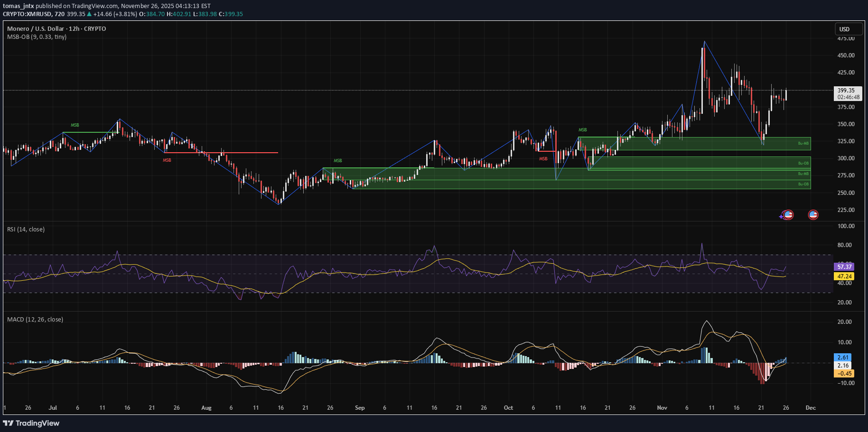Image resolution: width=868 pixels, height=432 pixels.
Task: Open the USD currency selector at top right
Action: [849, 29]
